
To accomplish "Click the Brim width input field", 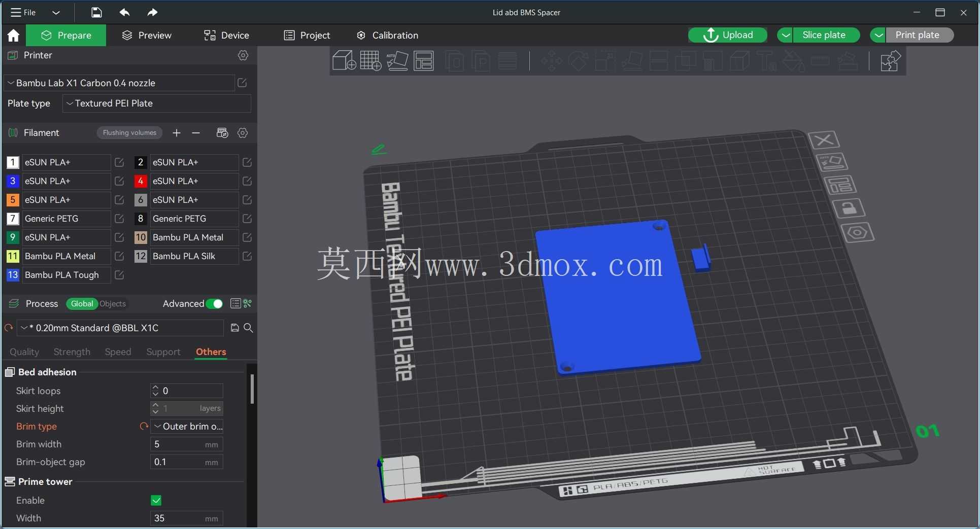I will [x=187, y=444].
